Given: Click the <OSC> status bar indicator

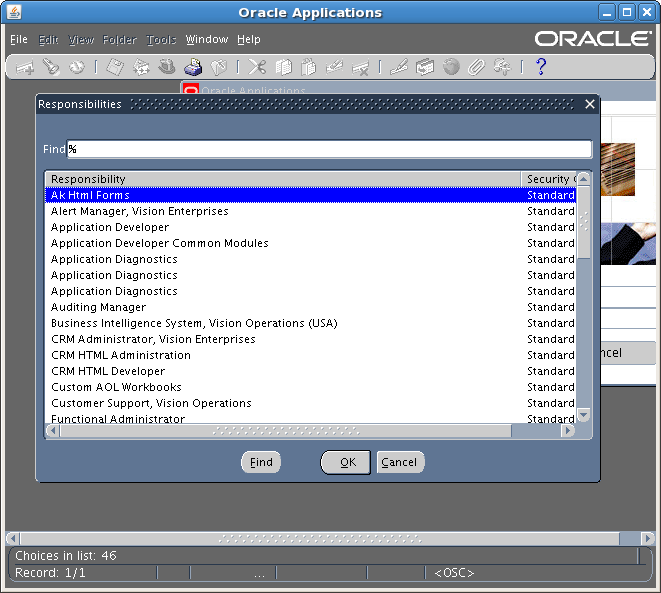Looking at the screenshot, I should [454, 573].
